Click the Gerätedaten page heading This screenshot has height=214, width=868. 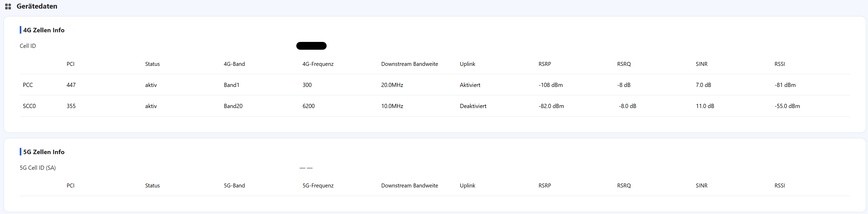[37, 7]
